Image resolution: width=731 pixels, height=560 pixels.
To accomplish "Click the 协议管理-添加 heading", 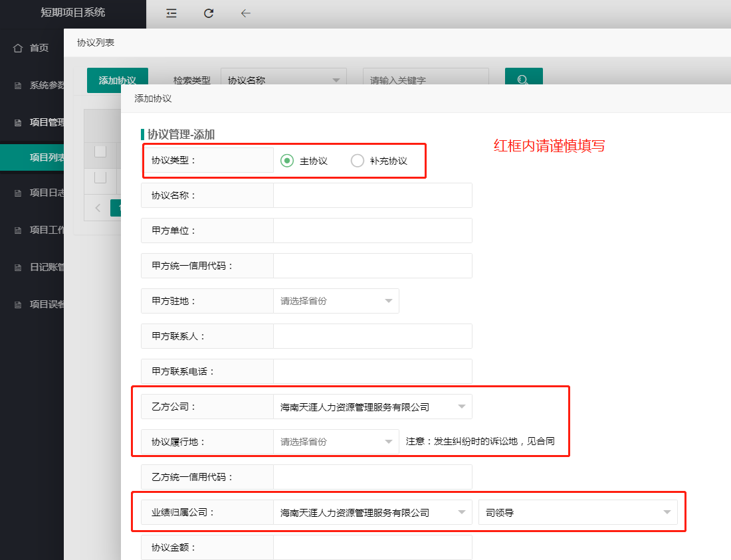I will coord(181,135).
